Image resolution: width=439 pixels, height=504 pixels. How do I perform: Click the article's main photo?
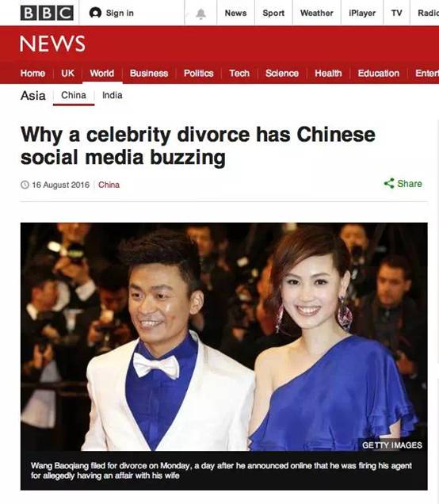pos(224,337)
